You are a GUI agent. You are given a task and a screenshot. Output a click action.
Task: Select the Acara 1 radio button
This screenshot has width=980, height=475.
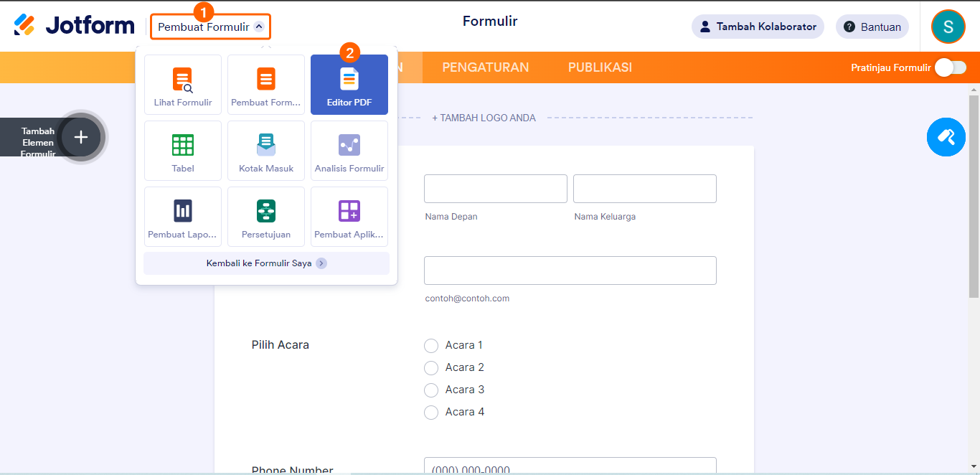tap(431, 346)
